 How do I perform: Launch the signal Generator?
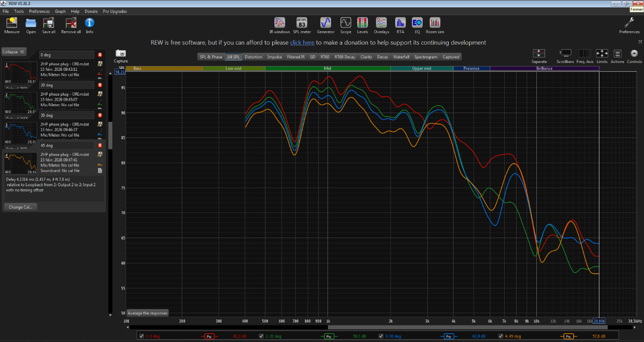click(326, 25)
